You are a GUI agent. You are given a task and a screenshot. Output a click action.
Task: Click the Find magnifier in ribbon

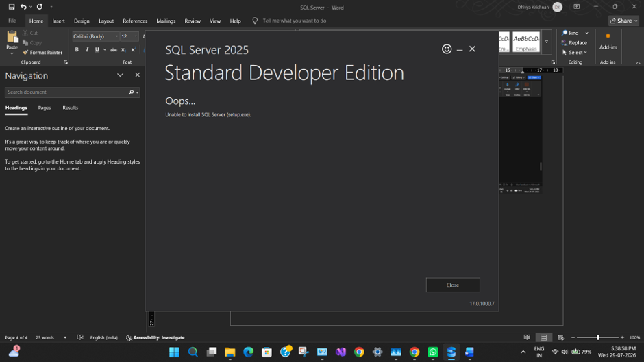click(565, 33)
